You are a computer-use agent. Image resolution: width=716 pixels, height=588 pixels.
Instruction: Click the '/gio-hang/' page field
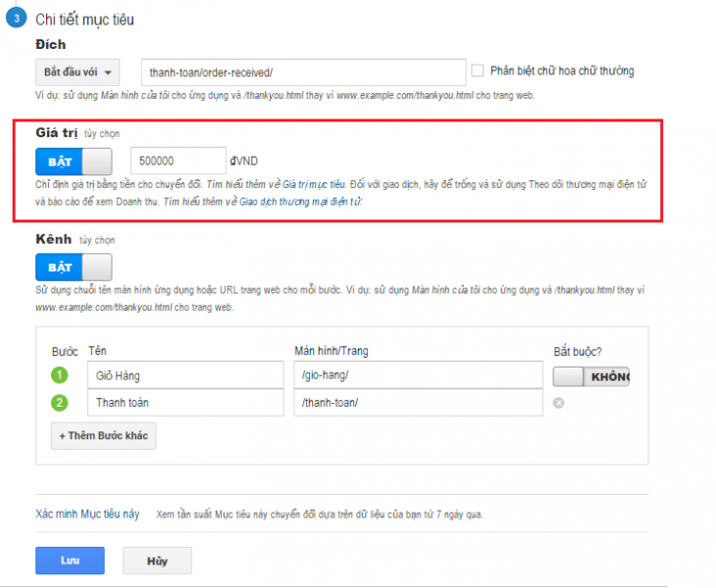click(417, 375)
